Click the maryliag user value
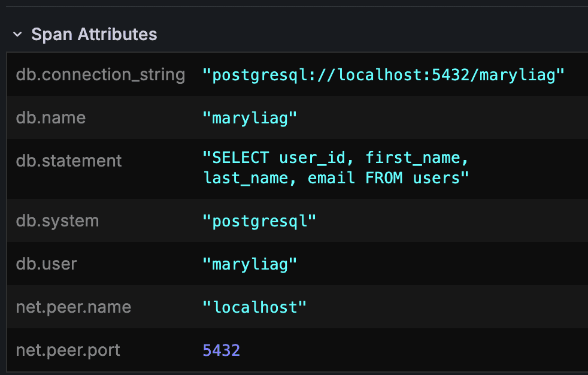The image size is (588, 375). pos(248,264)
